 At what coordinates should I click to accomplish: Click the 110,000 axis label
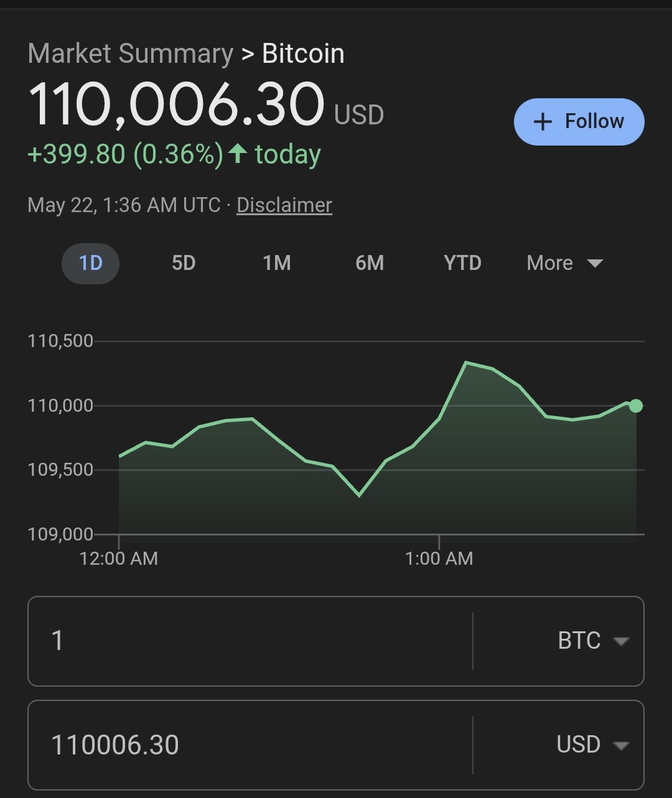(x=60, y=406)
